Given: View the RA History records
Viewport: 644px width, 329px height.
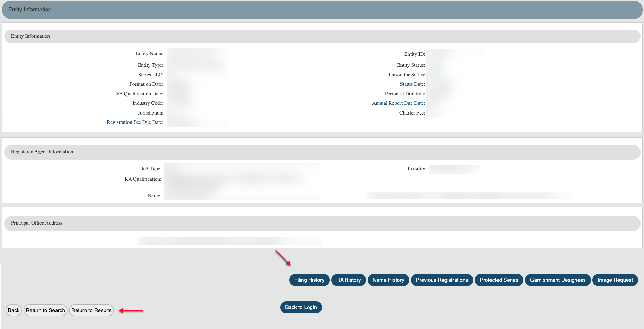Looking at the screenshot, I should point(348,280).
